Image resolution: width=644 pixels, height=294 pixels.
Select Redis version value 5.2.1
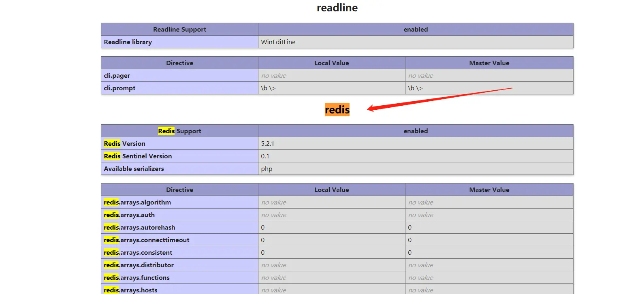pos(267,143)
